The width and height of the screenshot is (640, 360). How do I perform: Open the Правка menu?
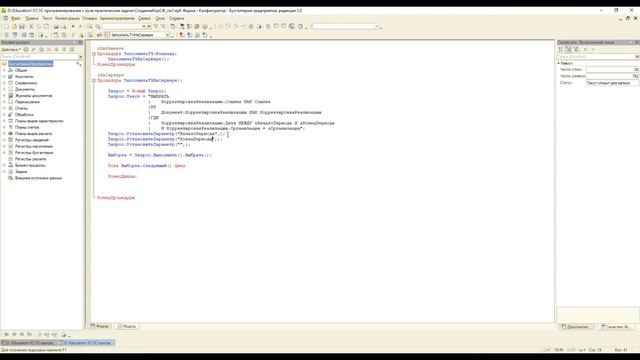31,18
